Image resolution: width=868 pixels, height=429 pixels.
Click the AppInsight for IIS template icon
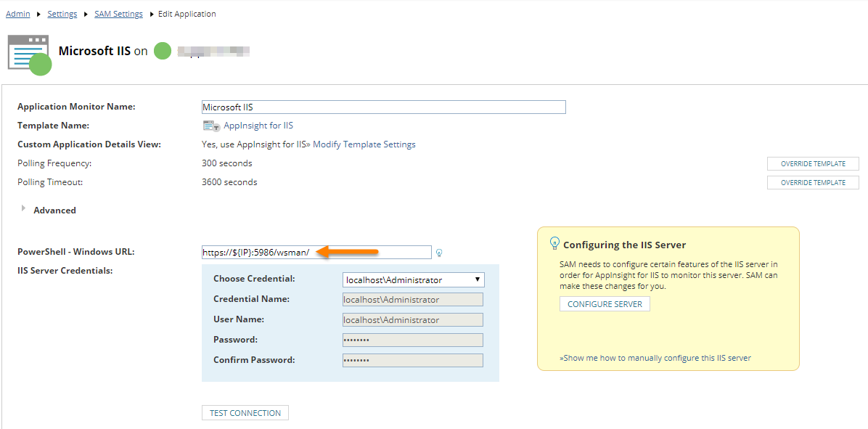(210, 125)
